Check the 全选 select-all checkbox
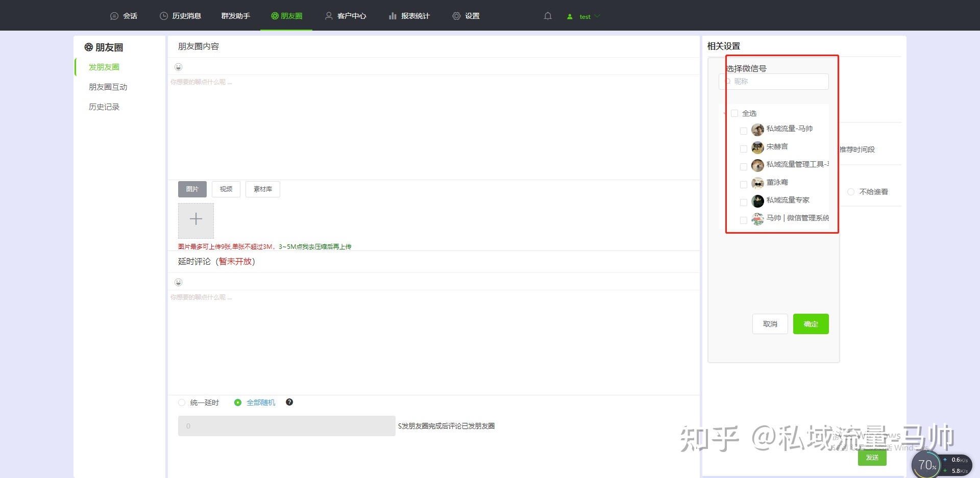This screenshot has height=478, width=980. tap(734, 113)
